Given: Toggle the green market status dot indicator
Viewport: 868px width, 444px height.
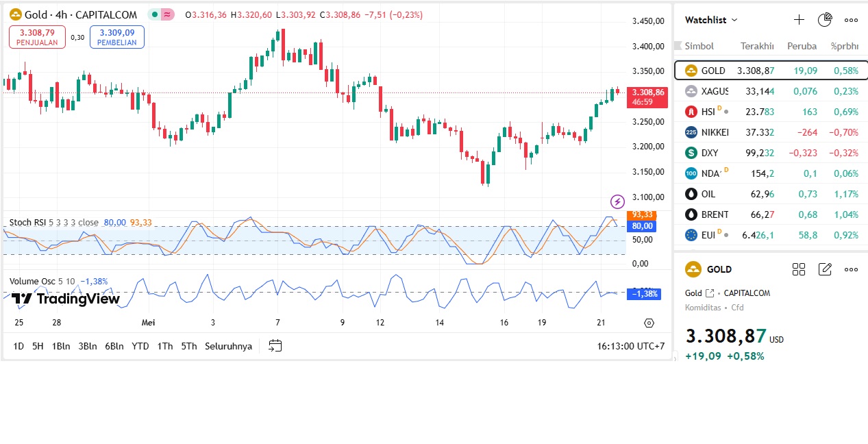Looking at the screenshot, I should [x=155, y=14].
